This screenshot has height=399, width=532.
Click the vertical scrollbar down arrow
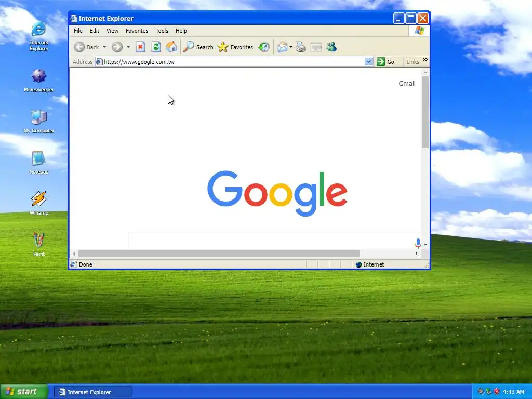click(425, 244)
